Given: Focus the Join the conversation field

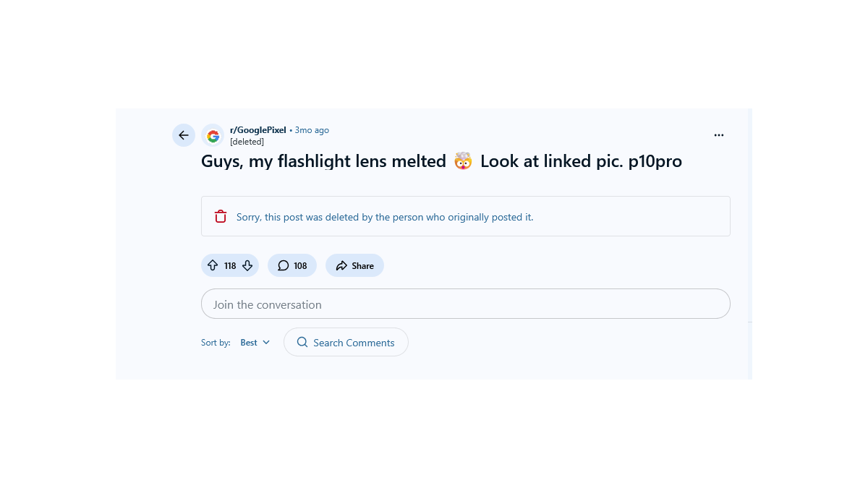Looking at the screenshot, I should click(x=465, y=304).
